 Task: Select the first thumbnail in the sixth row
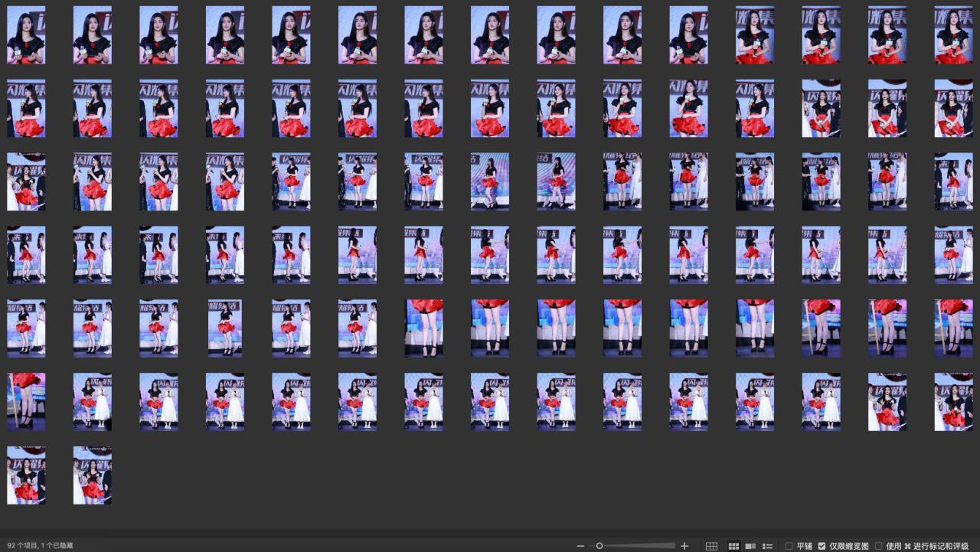[x=26, y=402]
